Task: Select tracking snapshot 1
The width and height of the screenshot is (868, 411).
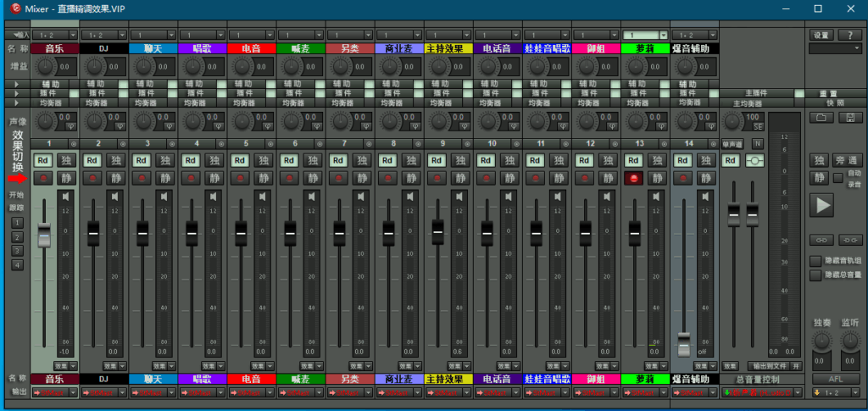Action: click(18, 222)
